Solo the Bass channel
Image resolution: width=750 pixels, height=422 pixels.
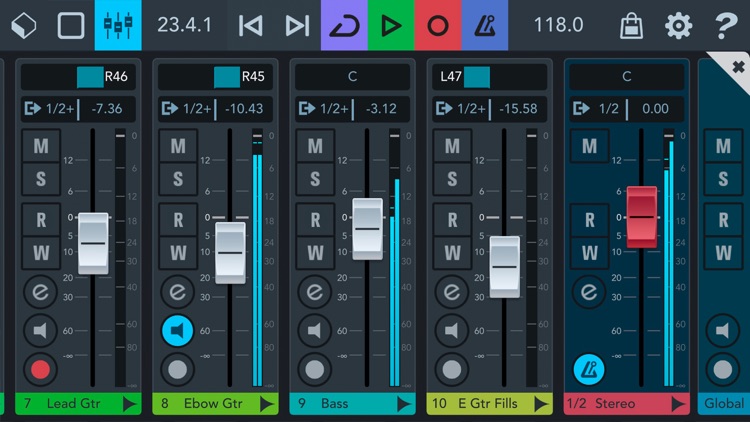tap(315, 178)
